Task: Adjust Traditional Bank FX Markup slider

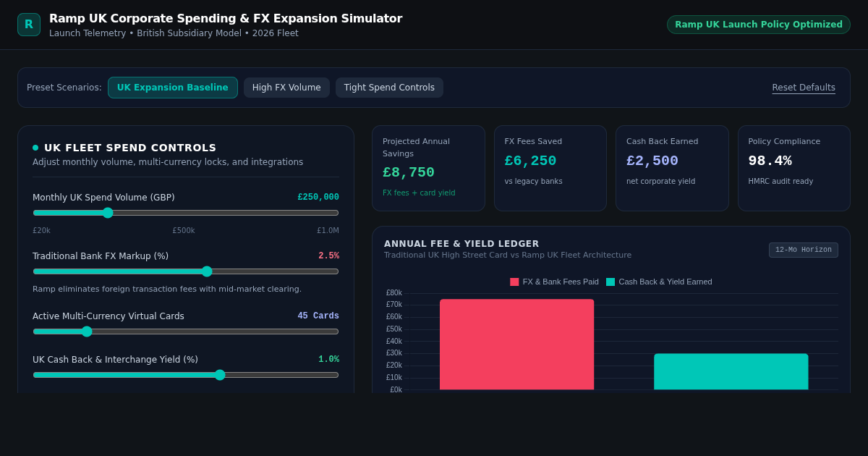Action: point(186,271)
